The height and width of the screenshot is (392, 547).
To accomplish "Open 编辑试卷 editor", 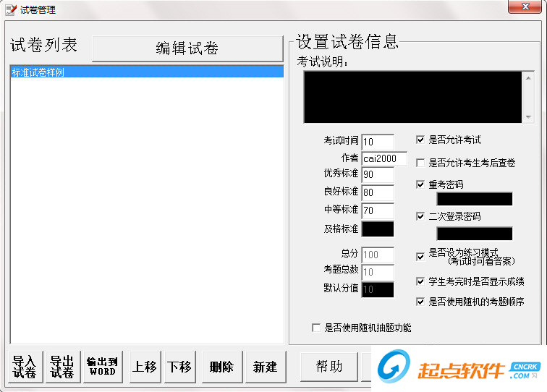I will coord(187,48).
